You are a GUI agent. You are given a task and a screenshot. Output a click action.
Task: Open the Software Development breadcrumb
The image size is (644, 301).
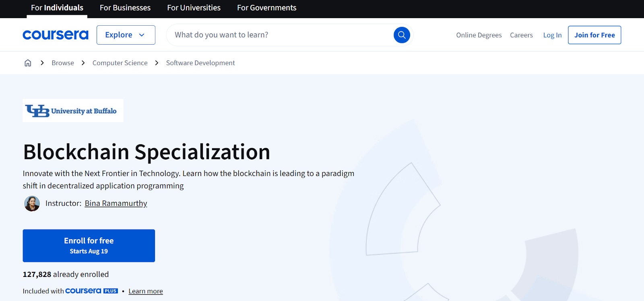[x=200, y=63]
